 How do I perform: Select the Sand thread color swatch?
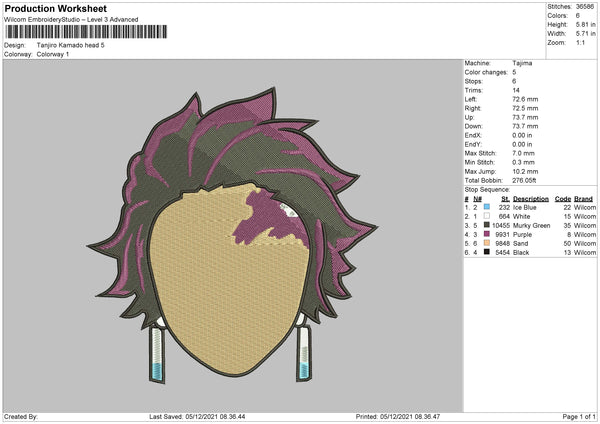pyautogui.click(x=486, y=243)
